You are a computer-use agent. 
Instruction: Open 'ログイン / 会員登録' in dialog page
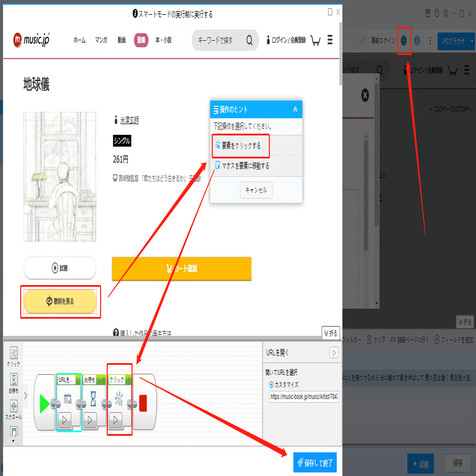click(286, 40)
